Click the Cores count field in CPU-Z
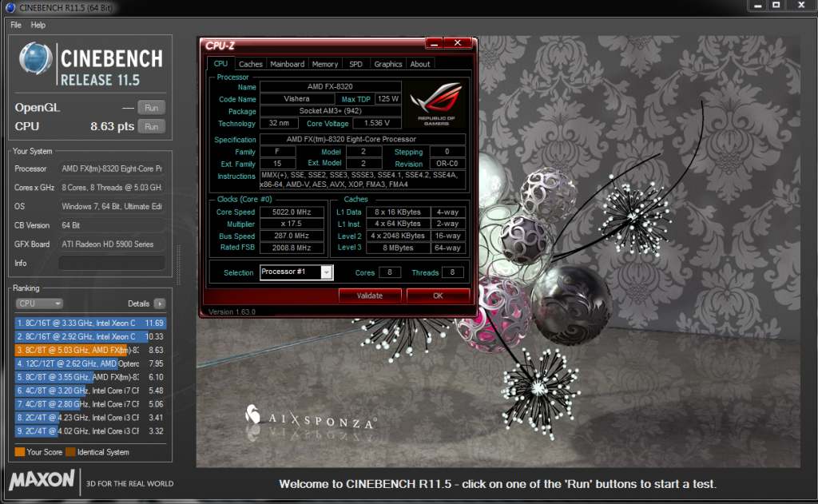Image resolution: width=818 pixels, height=504 pixels. (390, 272)
